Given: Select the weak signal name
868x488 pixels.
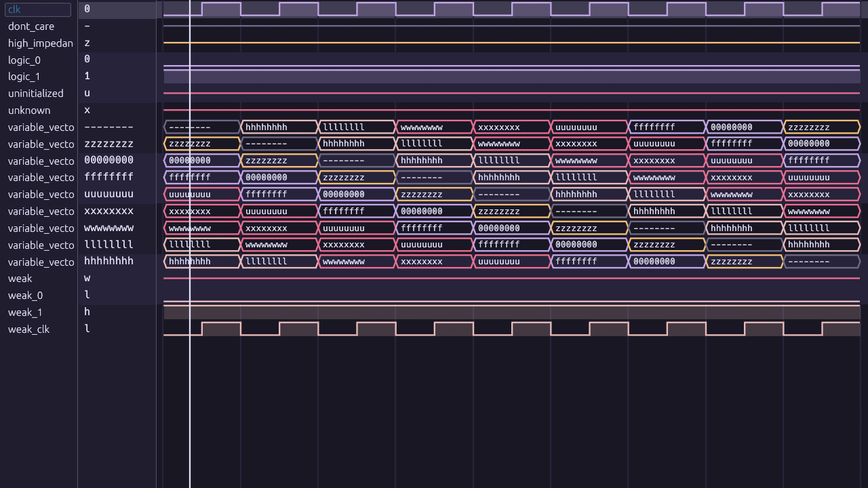Looking at the screenshot, I should pos(20,279).
